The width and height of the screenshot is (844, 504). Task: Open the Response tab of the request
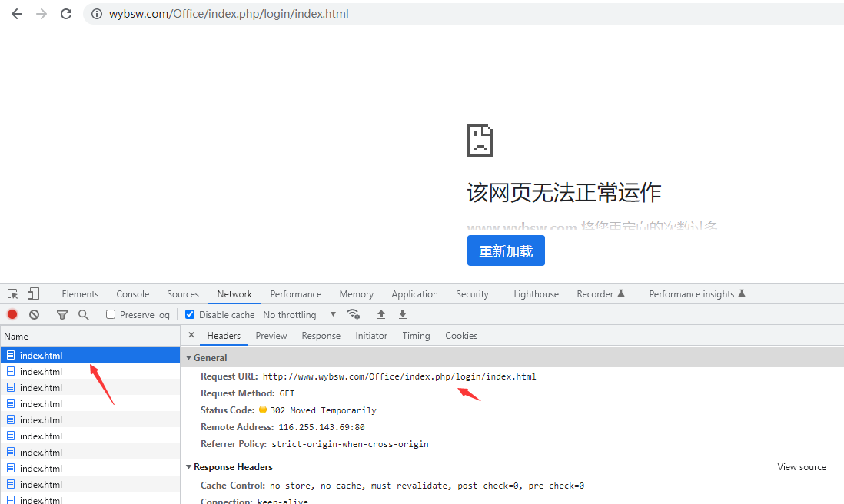coord(321,336)
